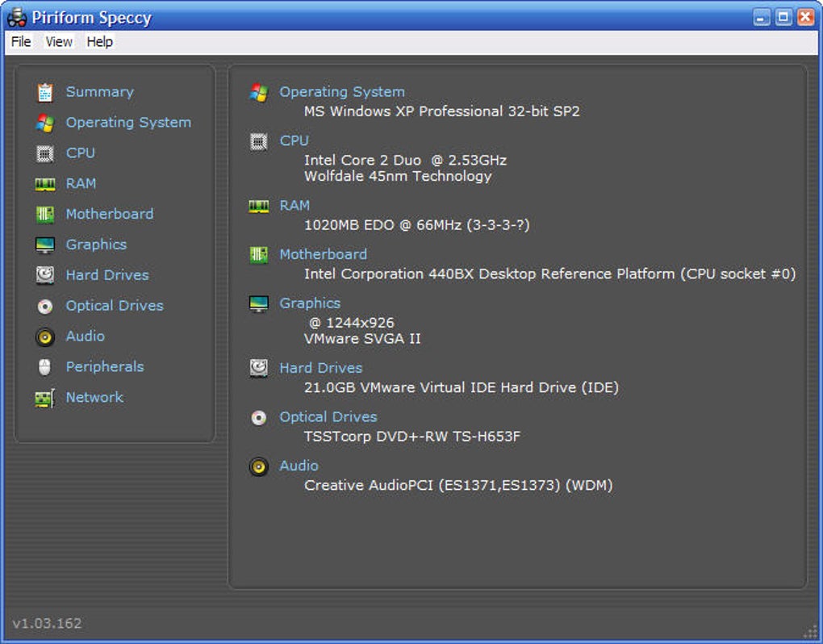
Task: Show the CPU section from sidebar
Action: coord(81,153)
